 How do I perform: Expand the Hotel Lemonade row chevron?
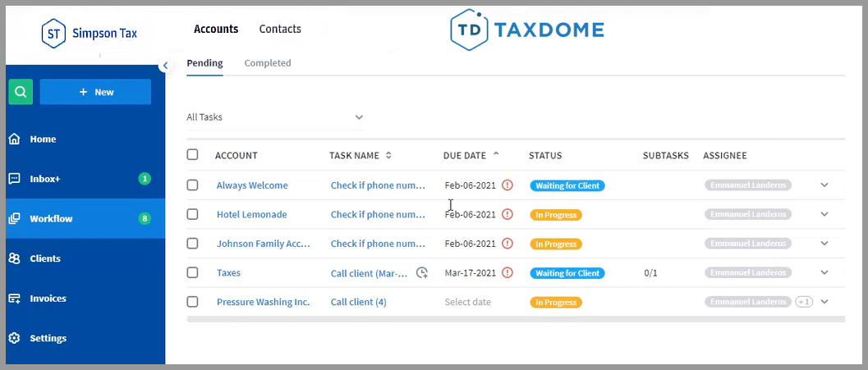824,214
